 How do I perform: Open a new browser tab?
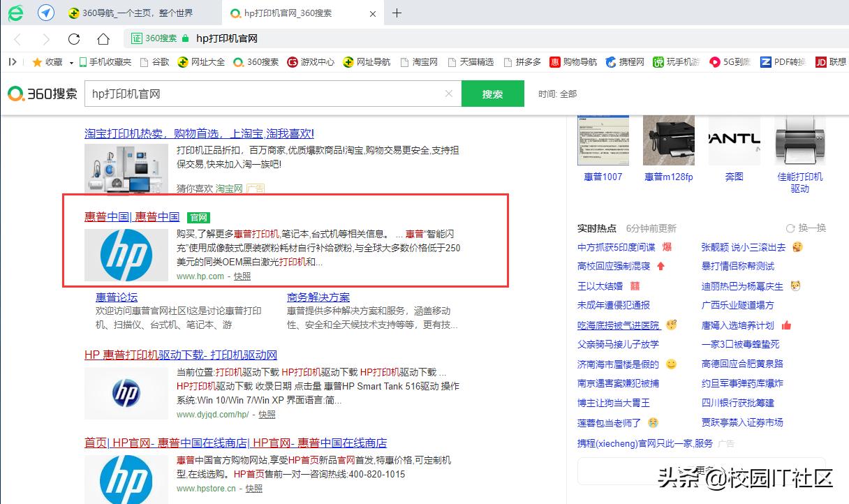(x=397, y=13)
